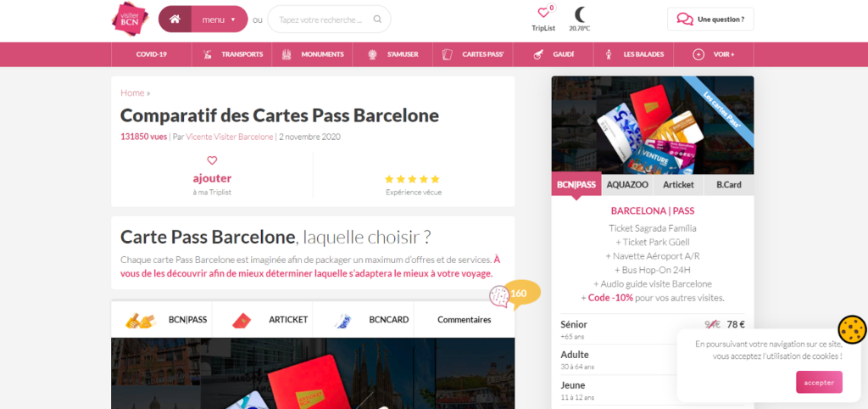Follow the Home breadcrumb link
868x409 pixels.
pyautogui.click(x=132, y=92)
